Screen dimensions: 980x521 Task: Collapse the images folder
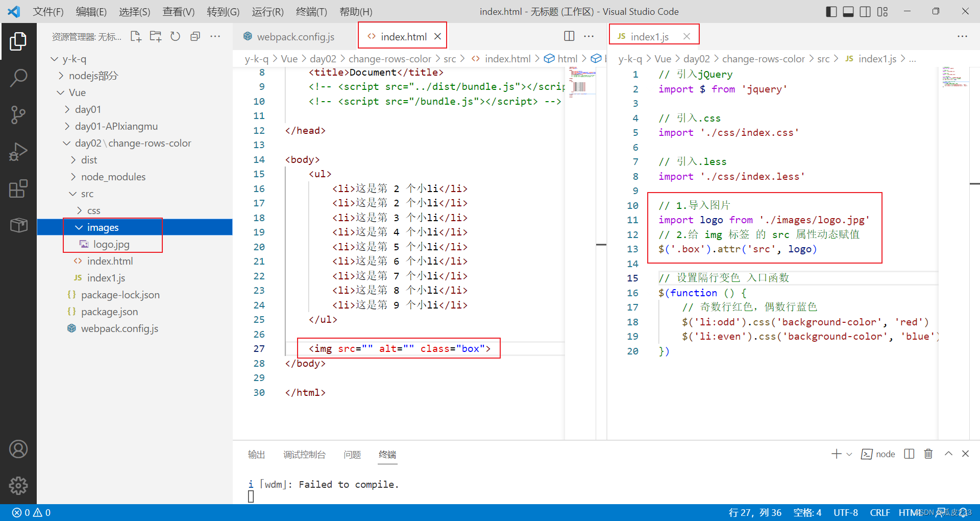[x=79, y=228]
